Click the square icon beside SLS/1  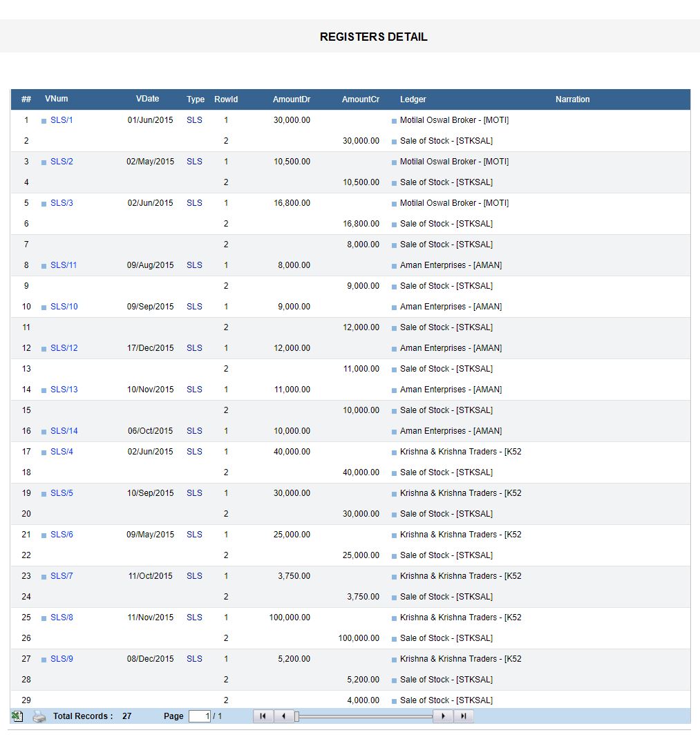tap(44, 121)
